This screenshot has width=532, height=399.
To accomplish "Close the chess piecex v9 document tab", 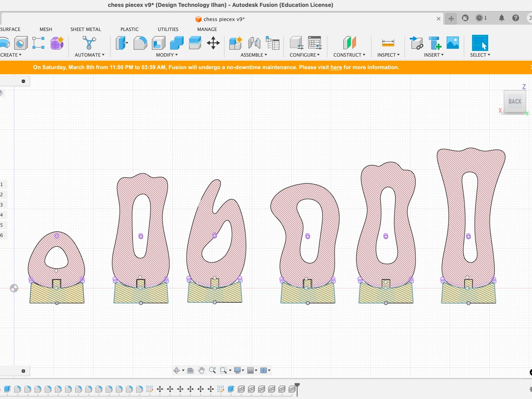I will click(x=439, y=19).
